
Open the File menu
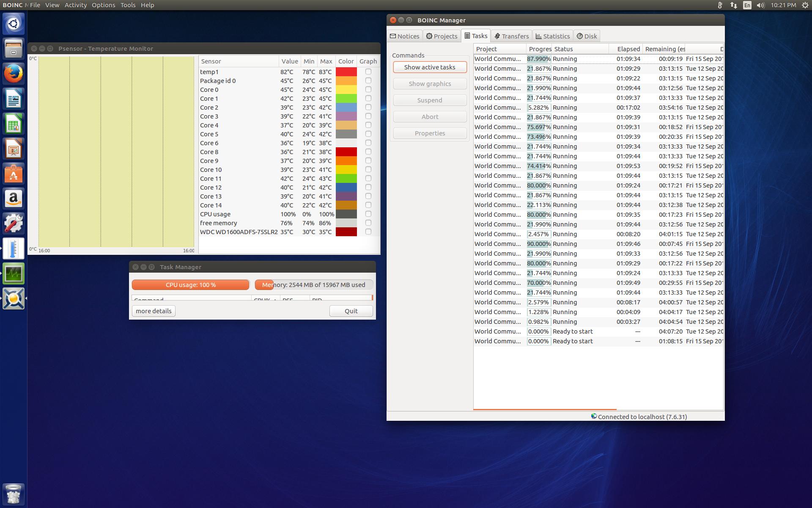(x=35, y=5)
